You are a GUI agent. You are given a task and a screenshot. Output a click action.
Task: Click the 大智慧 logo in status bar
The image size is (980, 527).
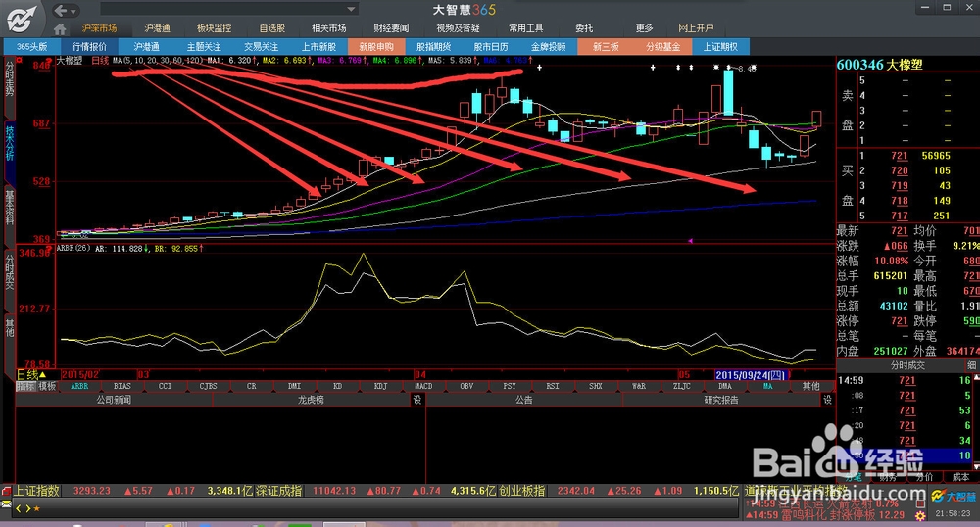pyautogui.click(x=954, y=497)
